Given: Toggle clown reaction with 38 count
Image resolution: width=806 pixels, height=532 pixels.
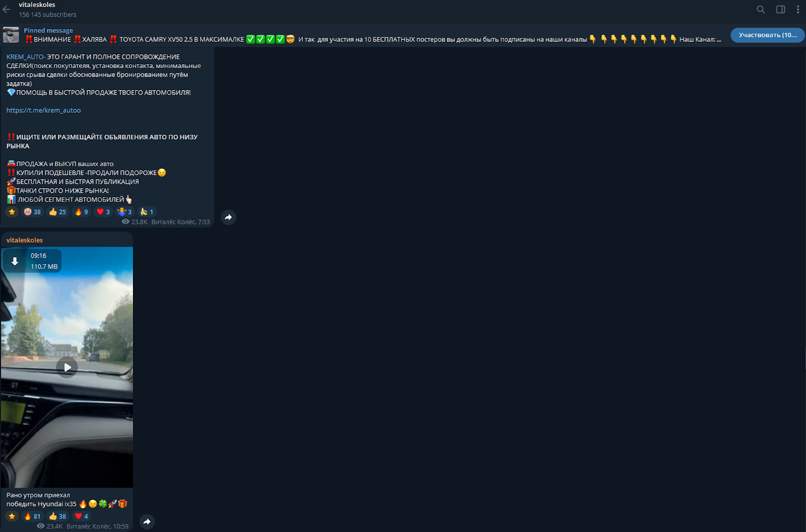Looking at the screenshot, I should 32,212.
